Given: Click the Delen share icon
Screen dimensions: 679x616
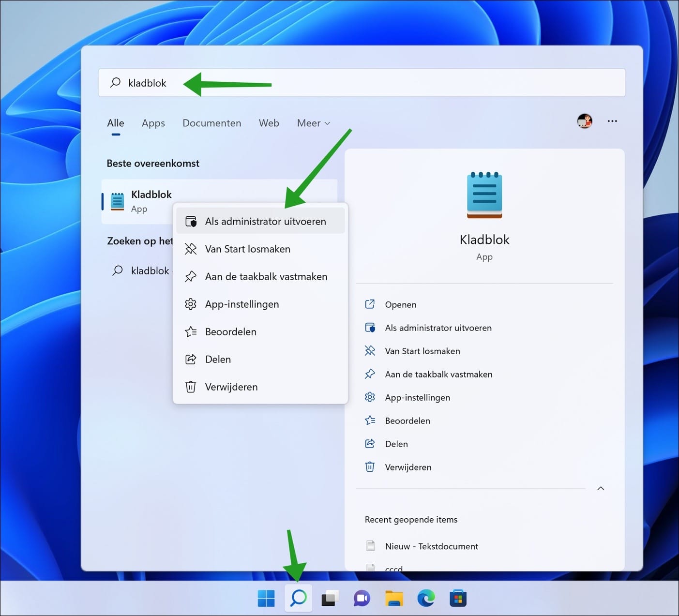Looking at the screenshot, I should point(191,359).
